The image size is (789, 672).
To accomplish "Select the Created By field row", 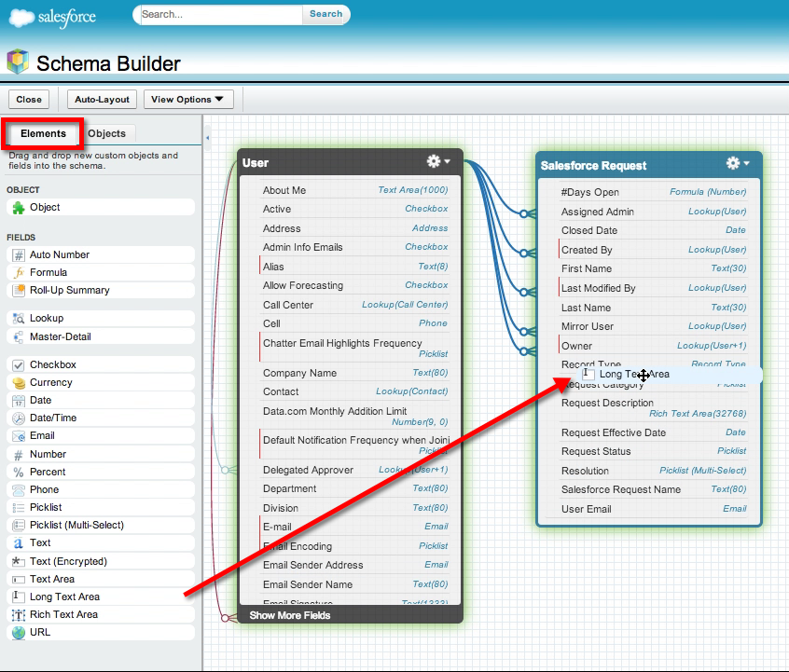I will coord(653,250).
